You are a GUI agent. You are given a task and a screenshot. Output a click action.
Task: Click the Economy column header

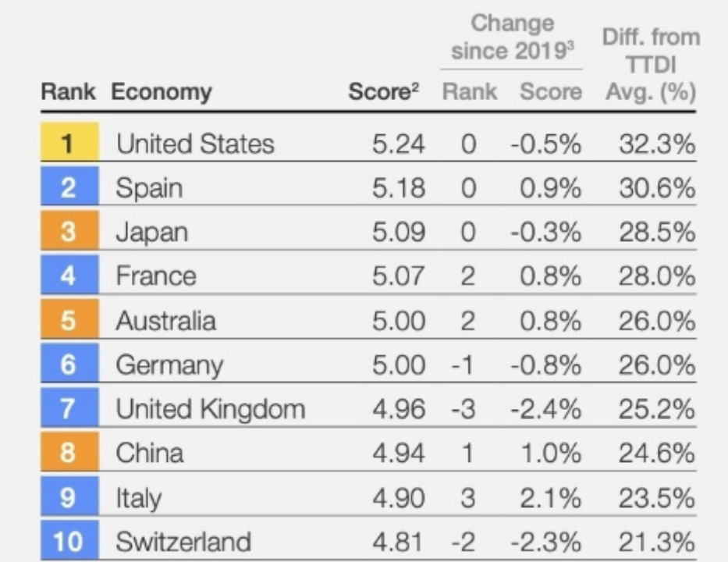point(162,92)
